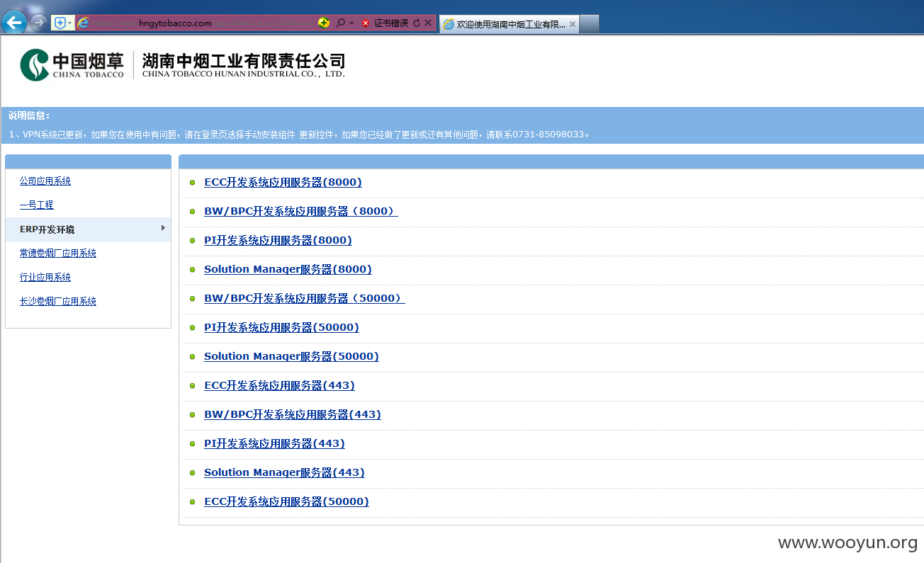Image resolution: width=924 pixels, height=563 pixels.
Task: Open 常德卷烟厂应用系统 in the sidebar
Action: click(58, 253)
